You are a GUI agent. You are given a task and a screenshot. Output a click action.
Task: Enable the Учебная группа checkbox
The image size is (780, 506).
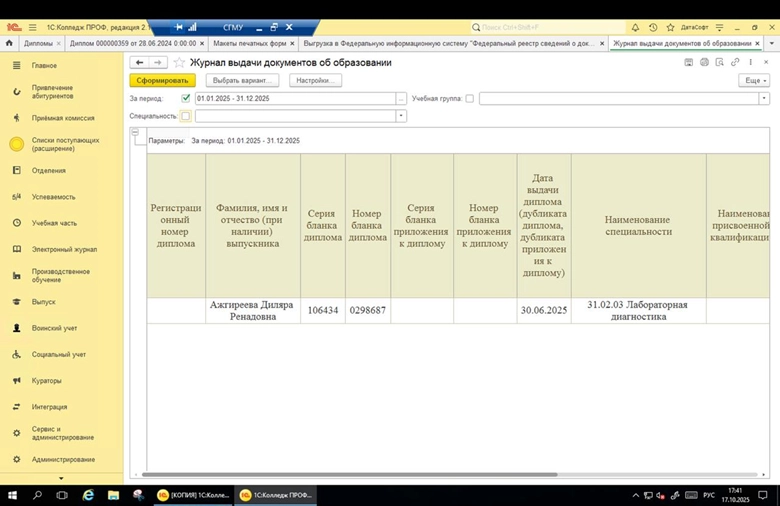tap(469, 99)
